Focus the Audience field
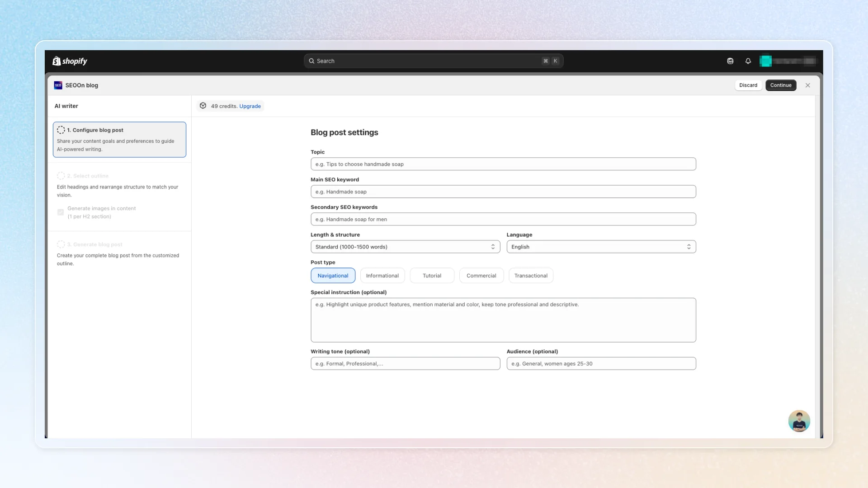Viewport: 868px width, 488px height. pos(601,364)
